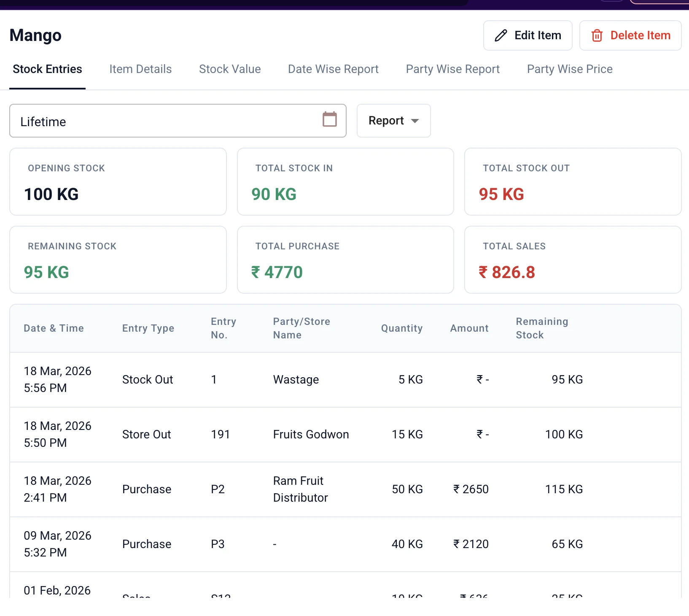Select the Wastage stock out entry
The width and height of the screenshot is (689, 616).
295,379
